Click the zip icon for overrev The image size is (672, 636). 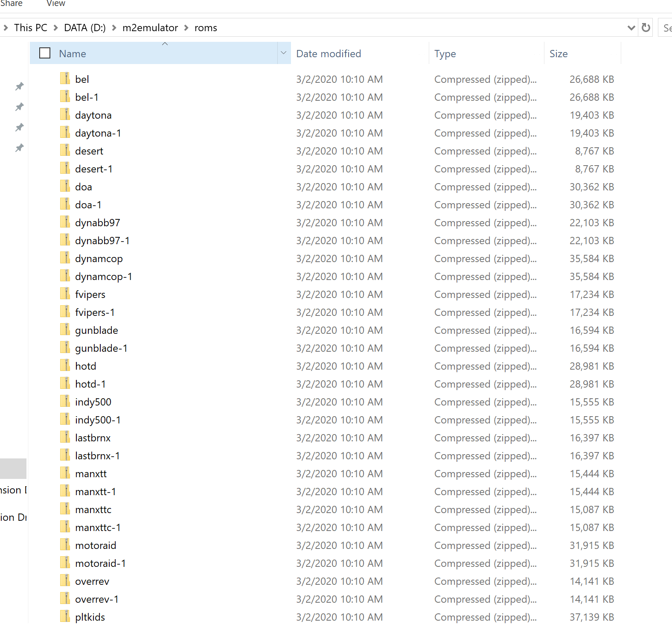(65, 581)
